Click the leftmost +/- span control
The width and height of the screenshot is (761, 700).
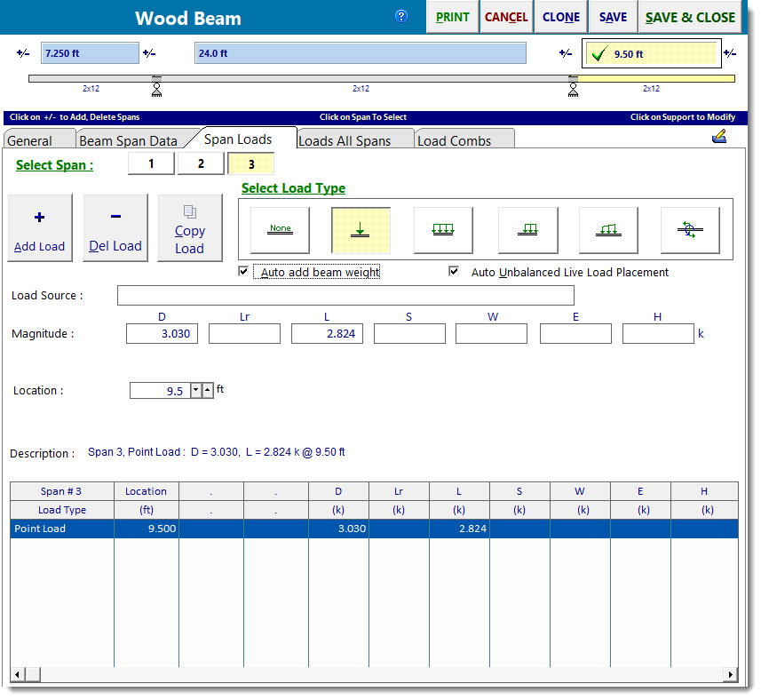(x=22, y=54)
